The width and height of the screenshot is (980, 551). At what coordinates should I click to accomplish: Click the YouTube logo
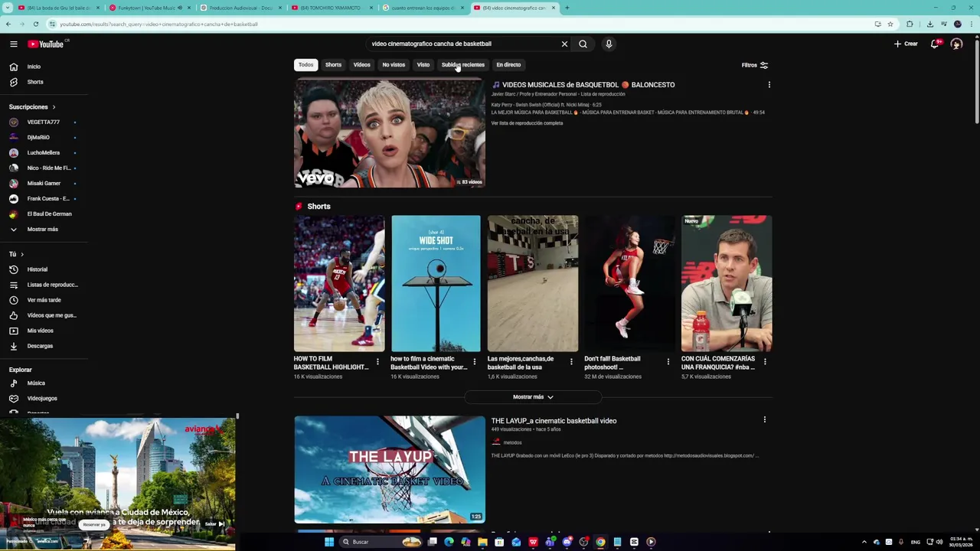coord(47,44)
